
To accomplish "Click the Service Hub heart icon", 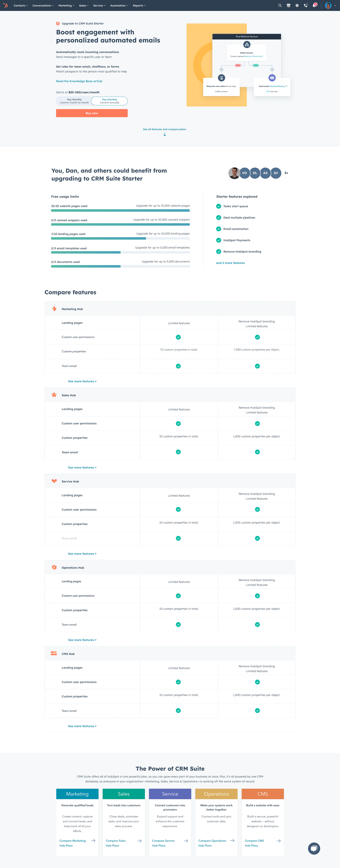I will click(x=54, y=481).
